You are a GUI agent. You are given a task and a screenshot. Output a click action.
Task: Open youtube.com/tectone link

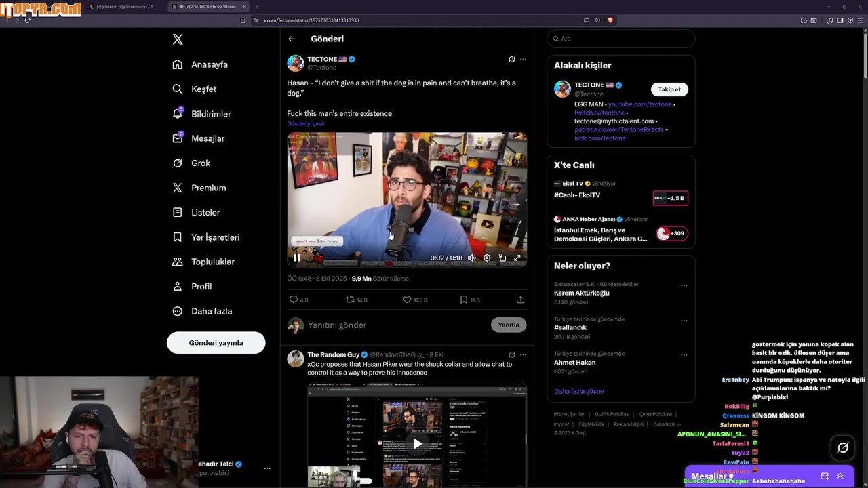(x=640, y=104)
